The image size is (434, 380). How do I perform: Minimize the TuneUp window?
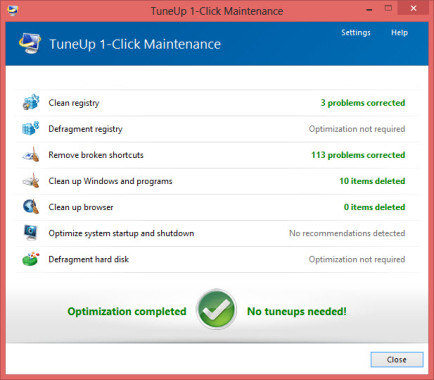[369, 9]
